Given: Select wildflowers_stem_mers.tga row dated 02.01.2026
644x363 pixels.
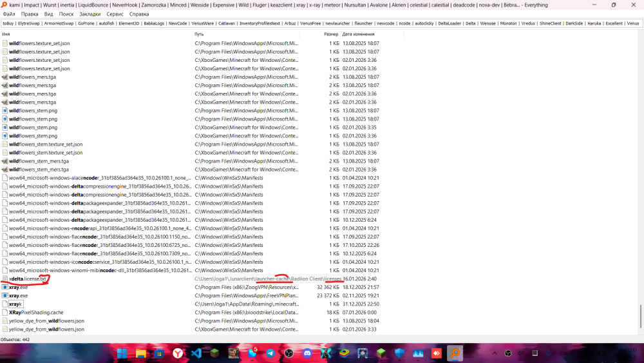Looking at the screenshot, I should tap(39, 170).
